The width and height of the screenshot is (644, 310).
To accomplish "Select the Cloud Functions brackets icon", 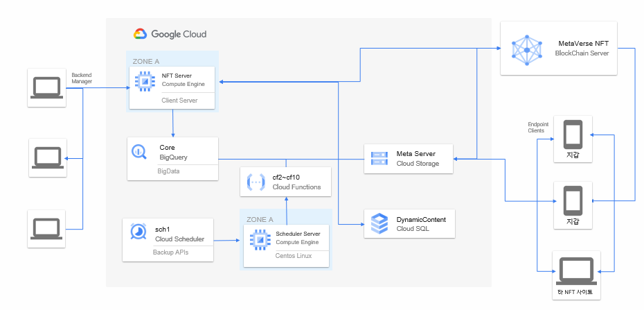I will 255,182.
